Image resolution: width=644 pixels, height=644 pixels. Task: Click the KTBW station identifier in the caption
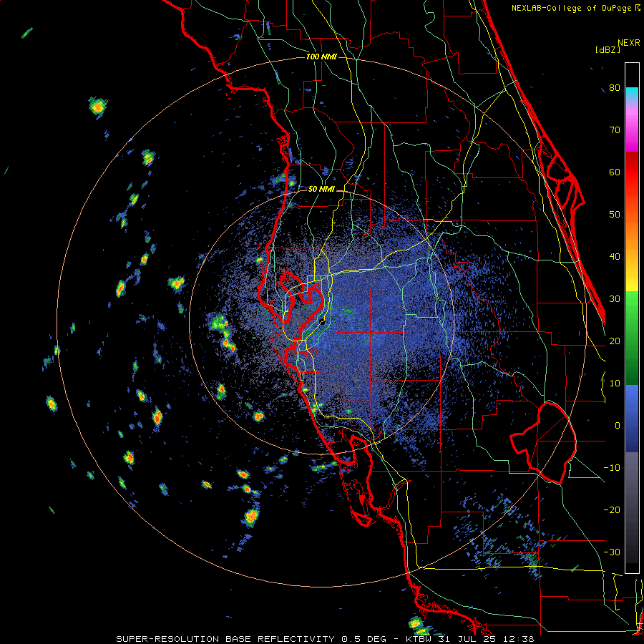pyautogui.click(x=420, y=639)
